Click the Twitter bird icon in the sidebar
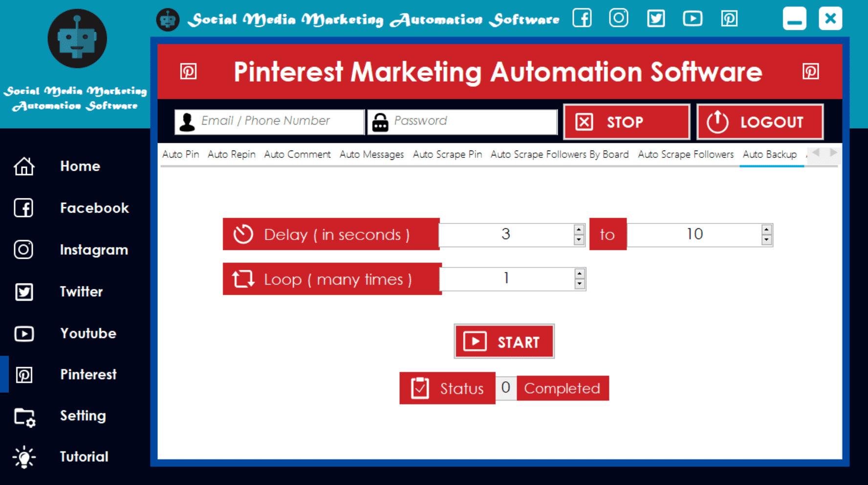Screen dimensions: 868x485 tap(24, 292)
